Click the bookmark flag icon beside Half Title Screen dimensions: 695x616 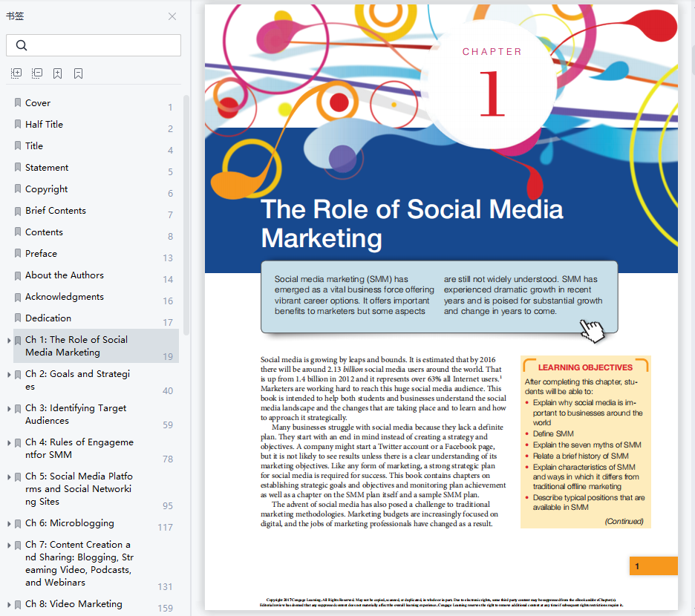tap(18, 125)
